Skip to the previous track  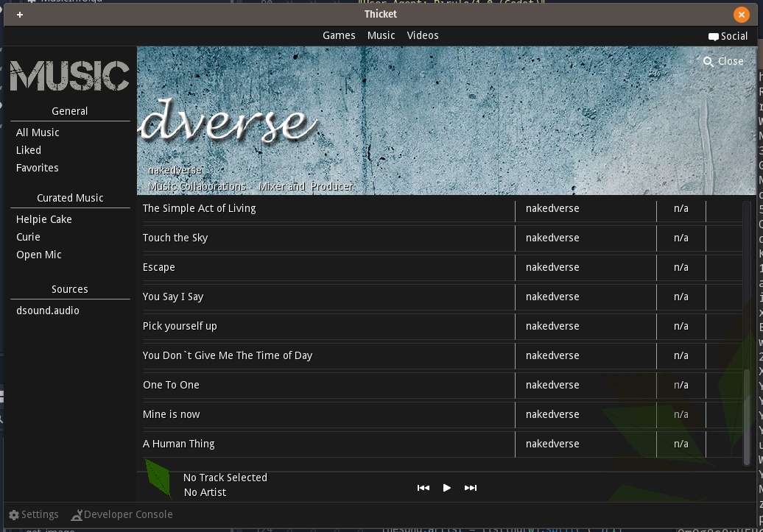(423, 488)
